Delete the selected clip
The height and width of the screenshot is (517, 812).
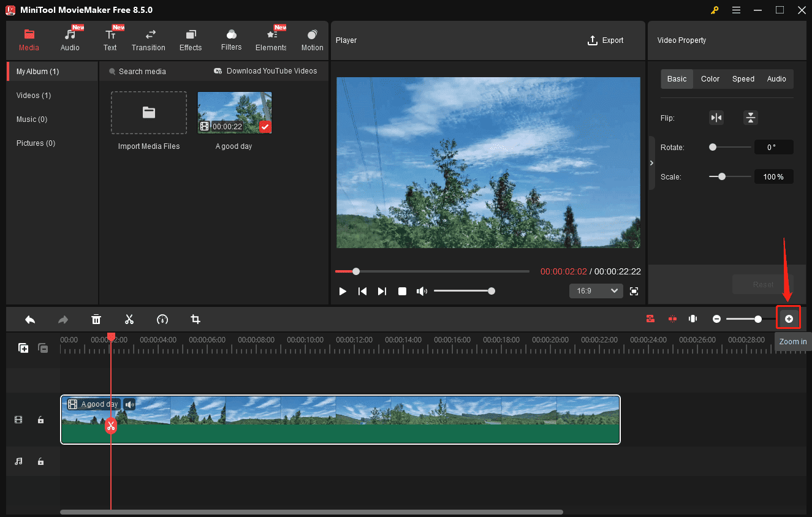tap(96, 319)
